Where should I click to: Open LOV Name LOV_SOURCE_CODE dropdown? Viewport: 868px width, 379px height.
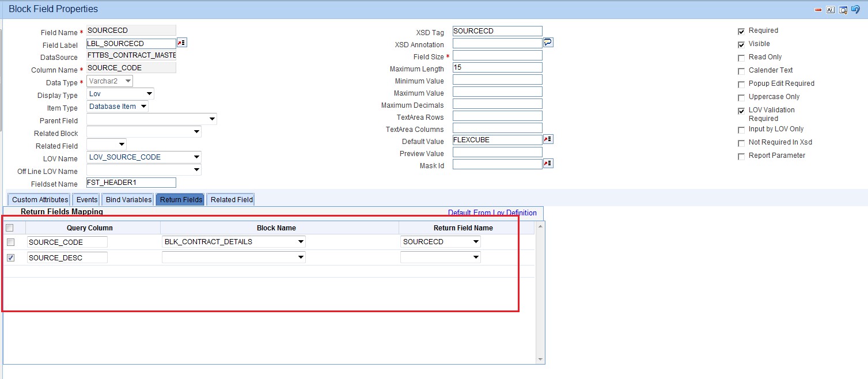(144, 157)
